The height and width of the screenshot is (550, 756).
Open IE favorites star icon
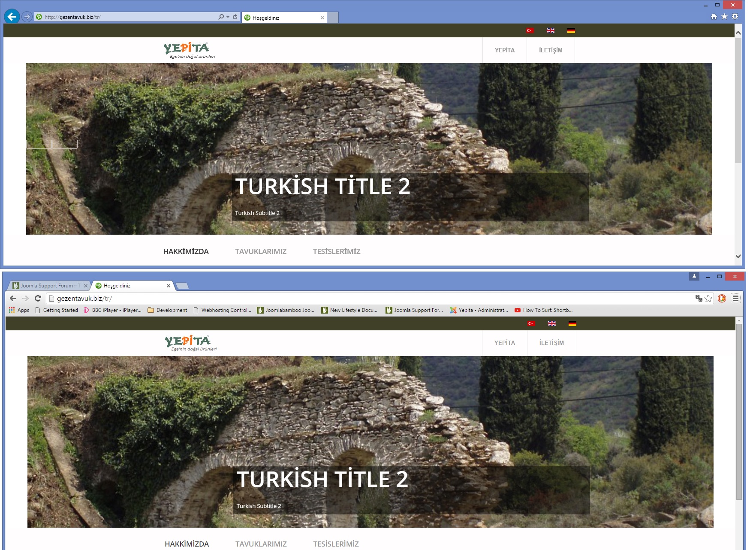(x=724, y=17)
